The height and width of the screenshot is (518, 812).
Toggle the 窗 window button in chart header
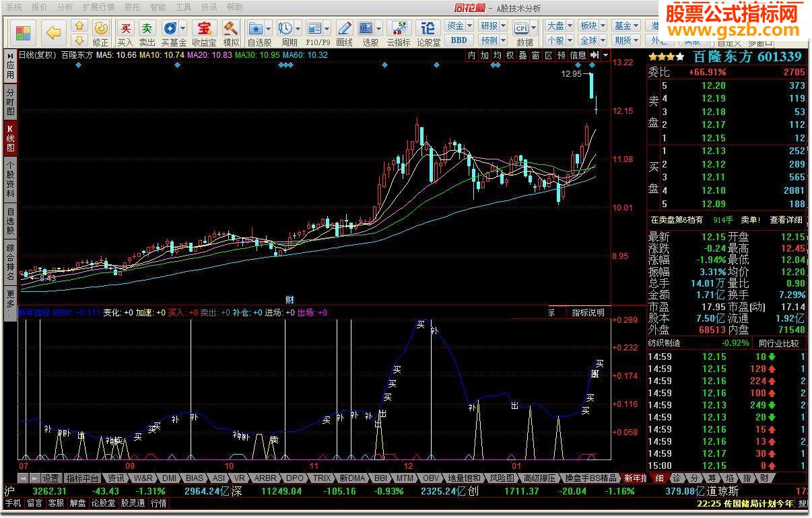point(535,55)
